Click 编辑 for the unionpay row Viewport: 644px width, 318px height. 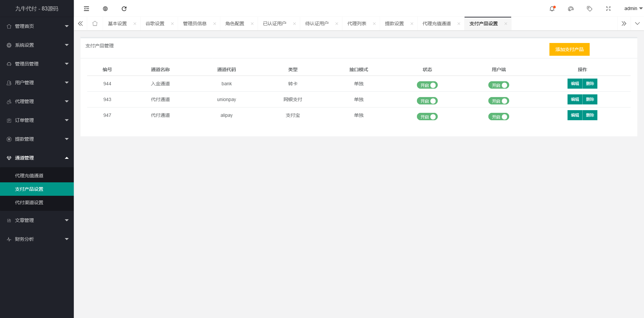575,99
